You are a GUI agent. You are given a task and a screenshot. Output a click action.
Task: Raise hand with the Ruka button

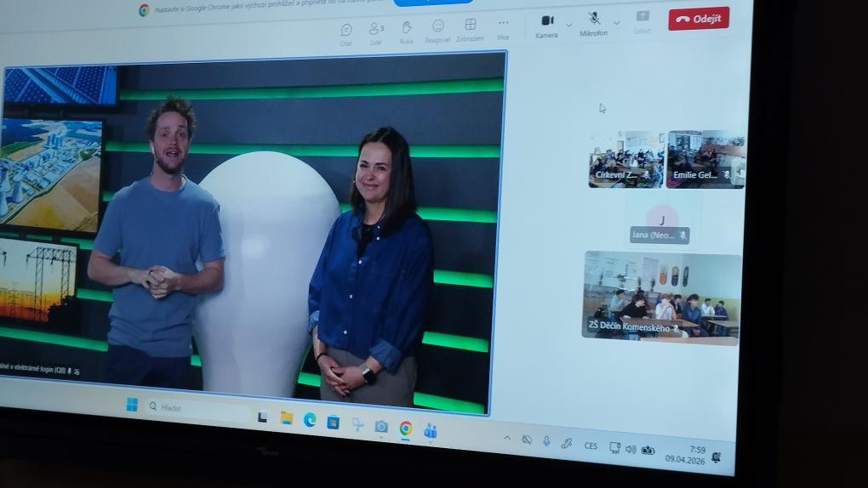tap(407, 31)
